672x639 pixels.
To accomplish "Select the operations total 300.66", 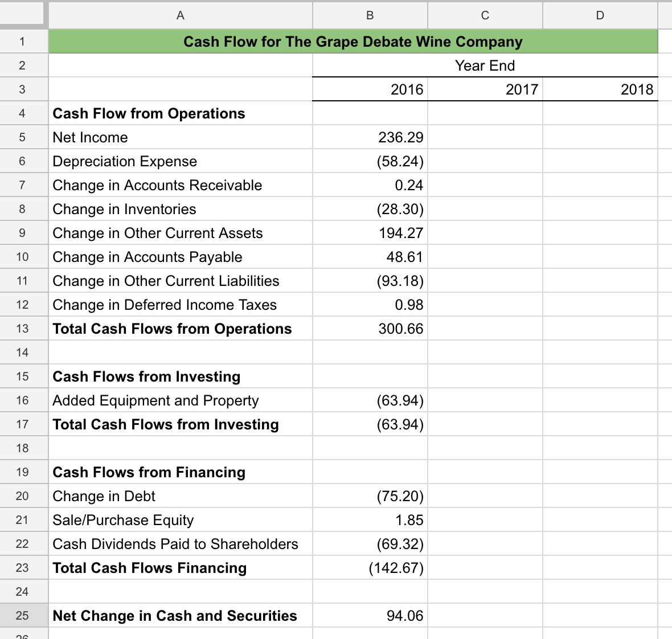I will coord(370,329).
